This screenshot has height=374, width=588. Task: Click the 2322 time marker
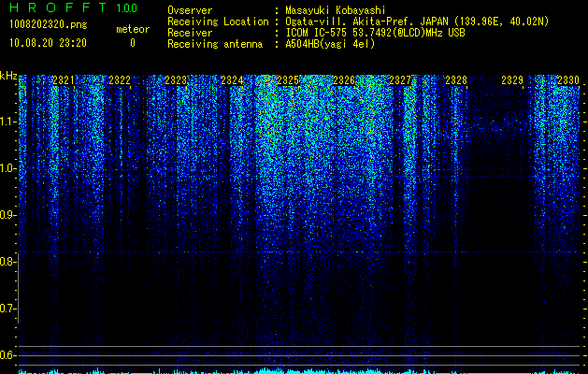pos(120,79)
